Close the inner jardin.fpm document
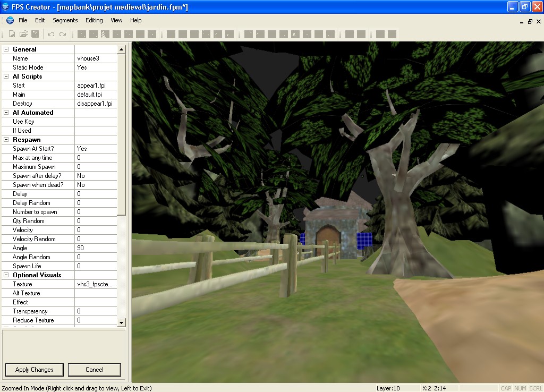The width and height of the screenshot is (544, 392). [539, 21]
